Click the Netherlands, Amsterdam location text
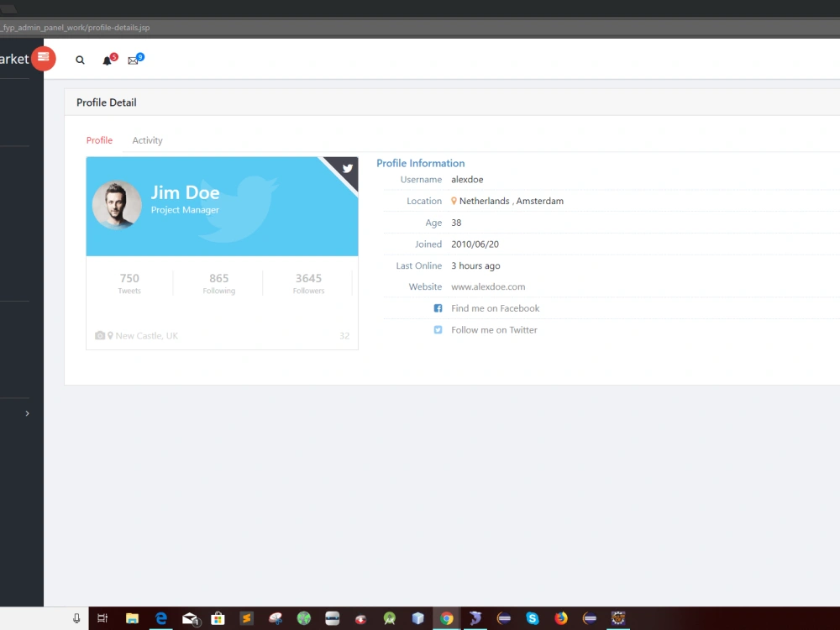The width and height of the screenshot is (840, 630). (511, 201)
